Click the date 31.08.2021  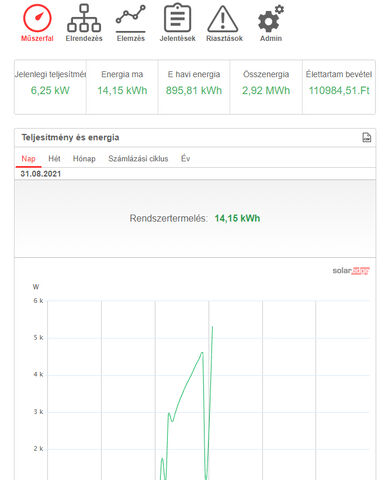(41, 174)
